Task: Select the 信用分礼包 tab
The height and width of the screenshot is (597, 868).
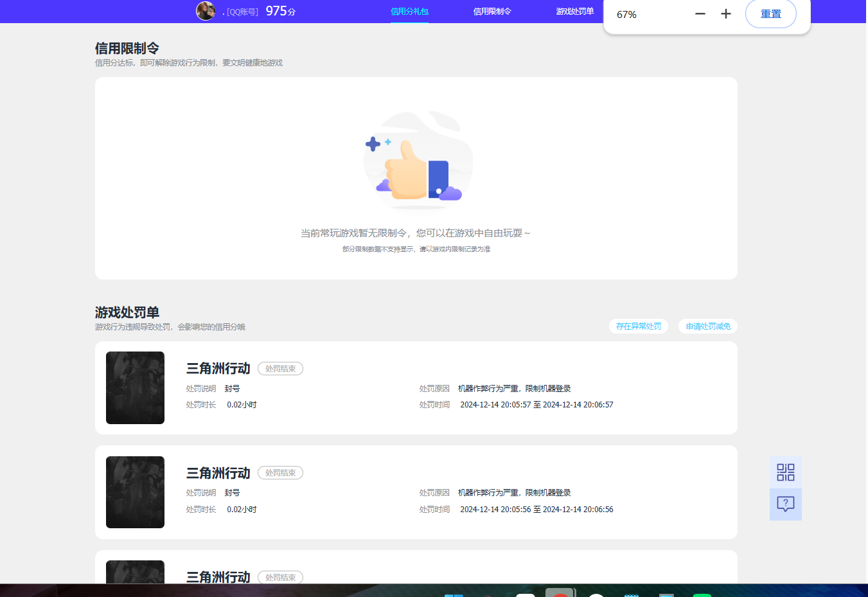Action: point(409,11)
